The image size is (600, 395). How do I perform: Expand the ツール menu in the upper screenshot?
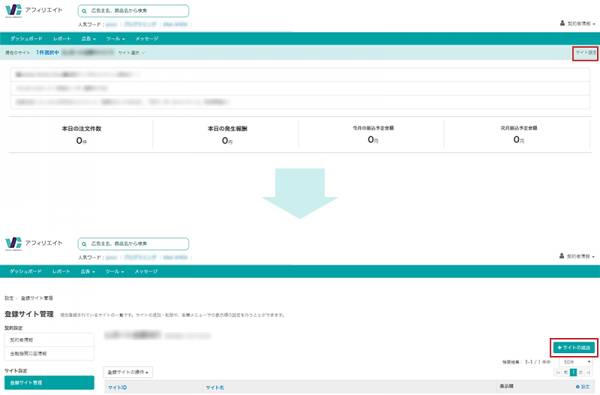pyautogui.click(x=116, y=39)
